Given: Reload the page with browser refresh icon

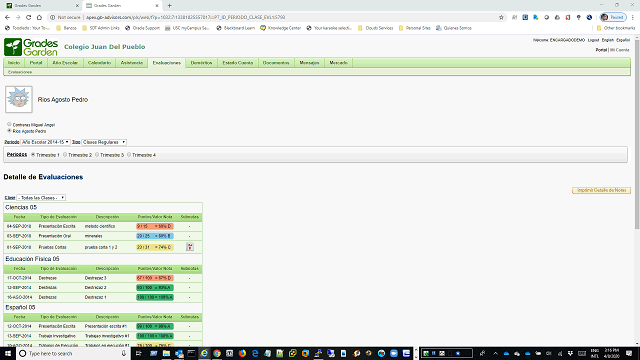Looking at the screenshot, I should (x=29, y=17).
